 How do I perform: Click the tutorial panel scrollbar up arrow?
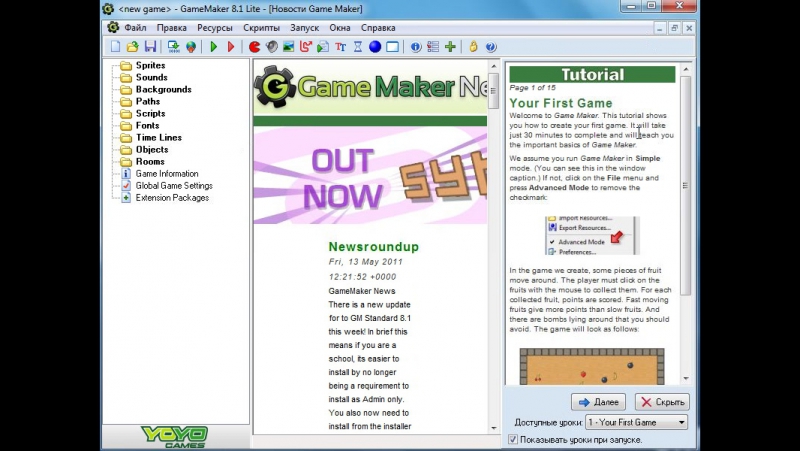pos(686,69)
